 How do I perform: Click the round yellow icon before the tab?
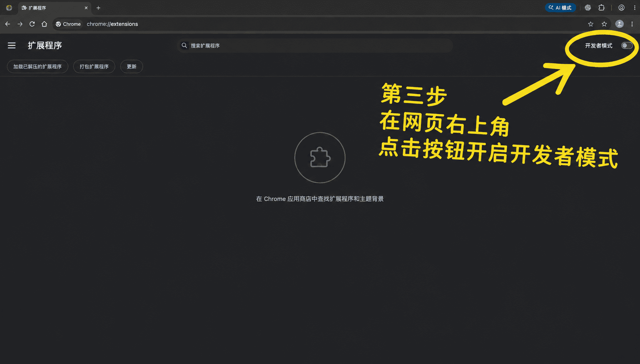9,8
